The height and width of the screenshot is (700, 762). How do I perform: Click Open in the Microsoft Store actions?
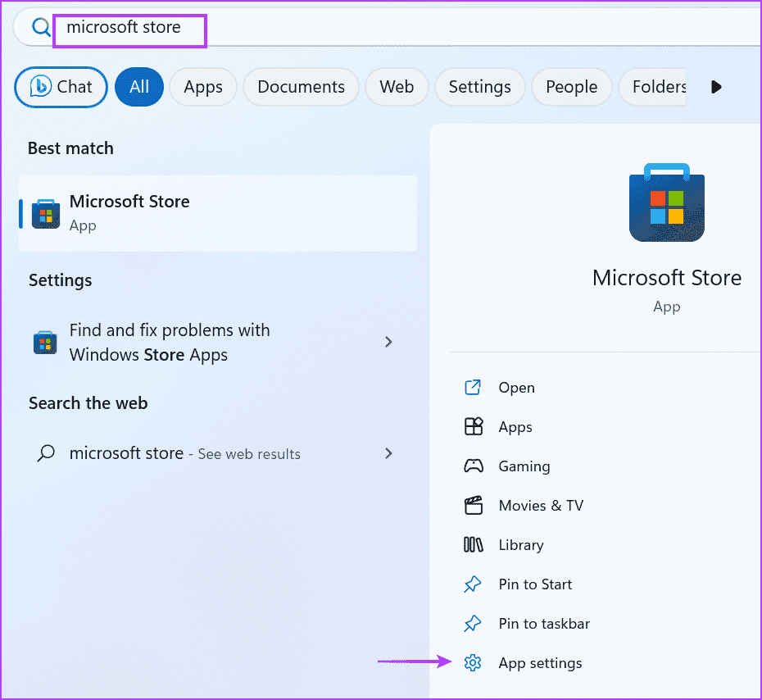(516, 388)
